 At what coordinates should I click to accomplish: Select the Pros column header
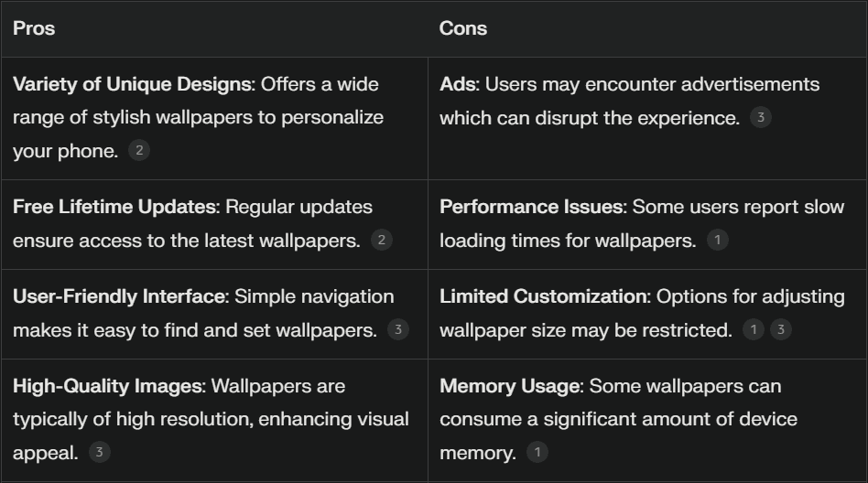point(34,28)
